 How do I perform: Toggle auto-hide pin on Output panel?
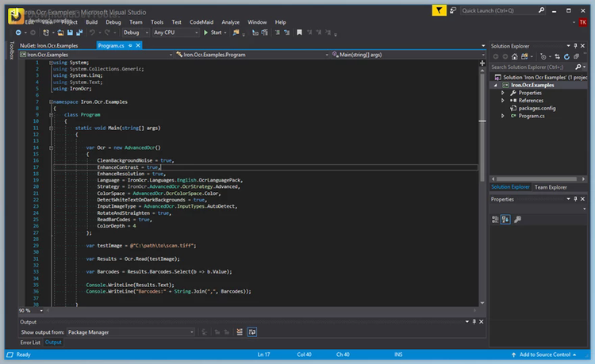pos(474,321)
